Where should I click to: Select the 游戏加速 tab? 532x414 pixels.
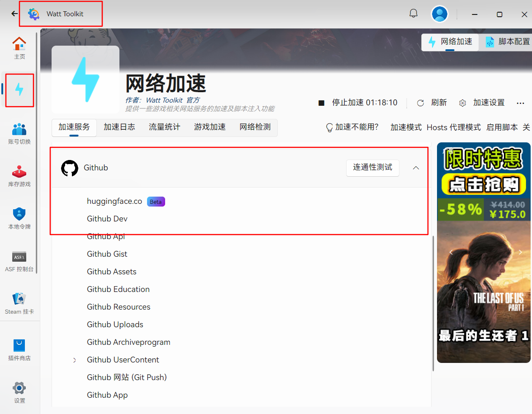click(210, 127)
